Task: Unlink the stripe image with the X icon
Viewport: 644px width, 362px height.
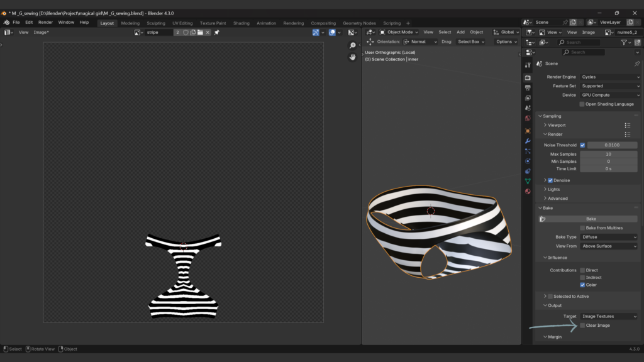Action: pyautogui.click(x=208, y=32)
